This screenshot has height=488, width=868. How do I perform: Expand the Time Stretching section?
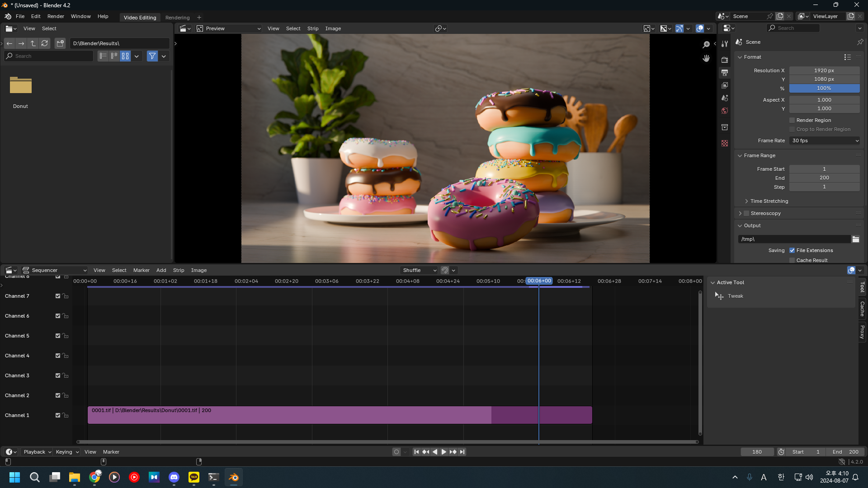[769, 201]
